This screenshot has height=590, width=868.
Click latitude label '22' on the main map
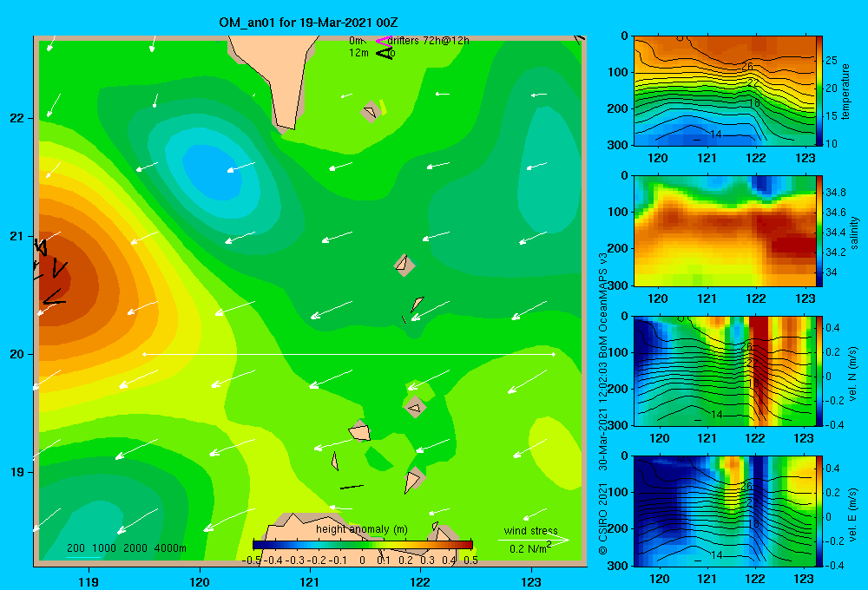16,118
